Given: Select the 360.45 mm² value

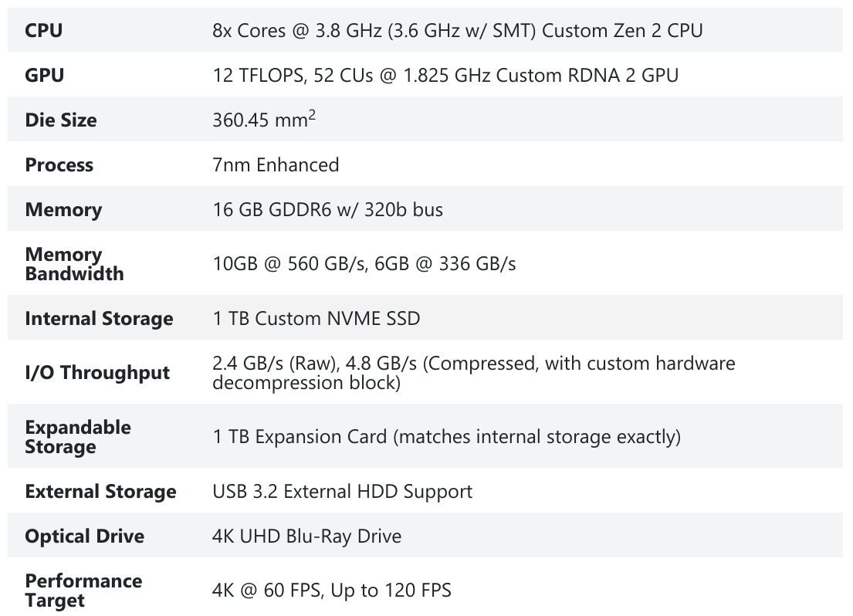Looking at the screenshot, I should pyautogui.click(x=263, y=120).
